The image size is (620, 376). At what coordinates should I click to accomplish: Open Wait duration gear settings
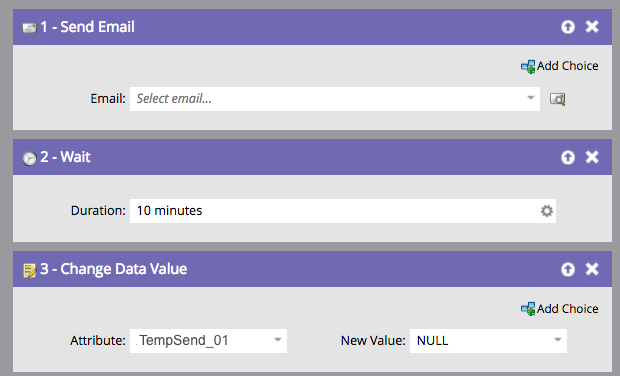(x=546, y=211)
